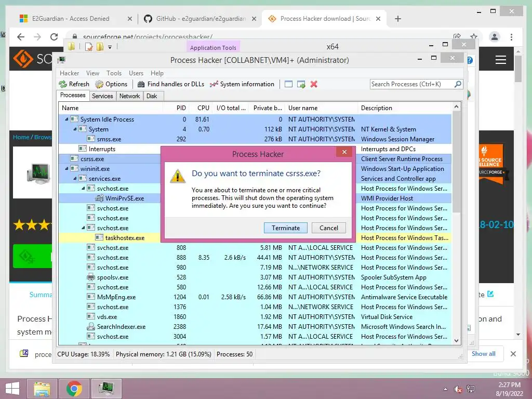Open the Tools menu
Viewport: 532px width, 399px height.
point(114,73)
